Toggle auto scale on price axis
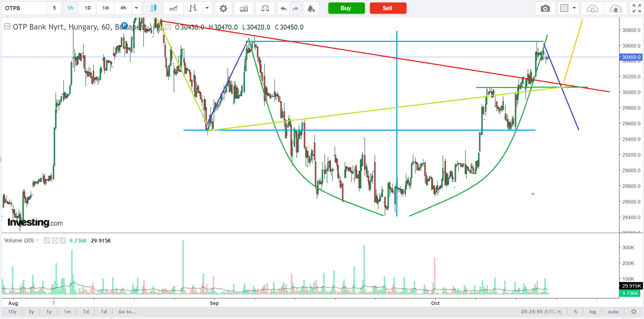This screenshot has height=319, width=644. [613, 312]
